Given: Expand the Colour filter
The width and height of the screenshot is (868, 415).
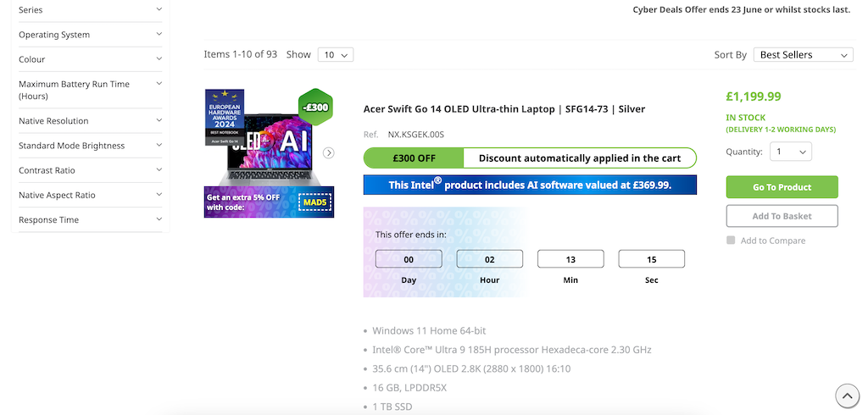Looking at the screenshot, I should pos(90,59).
